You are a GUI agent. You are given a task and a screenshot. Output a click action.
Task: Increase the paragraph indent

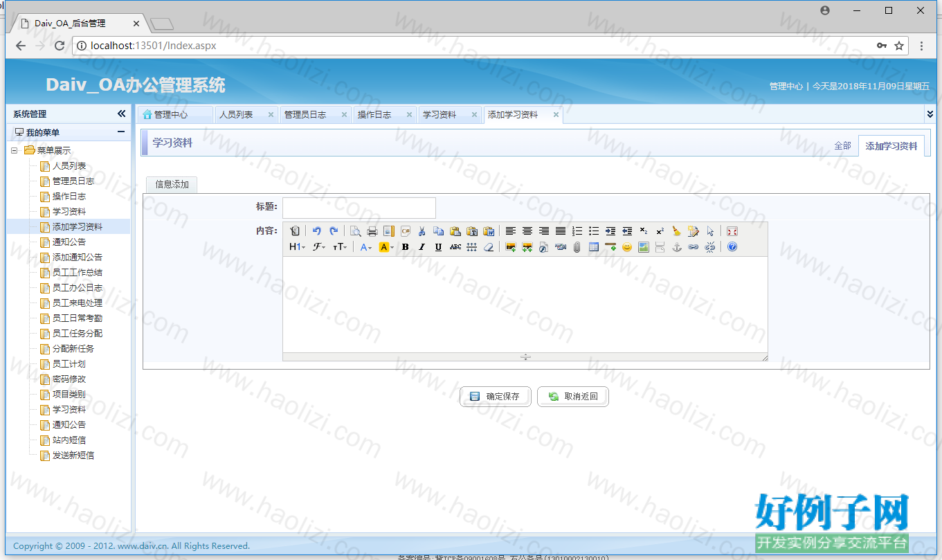610,231
